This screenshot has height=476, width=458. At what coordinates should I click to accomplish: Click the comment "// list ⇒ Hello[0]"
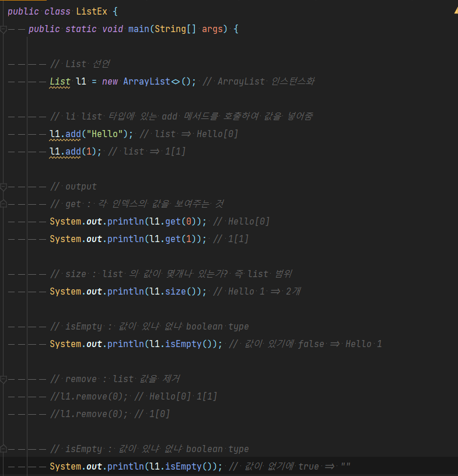pos(188,134)
